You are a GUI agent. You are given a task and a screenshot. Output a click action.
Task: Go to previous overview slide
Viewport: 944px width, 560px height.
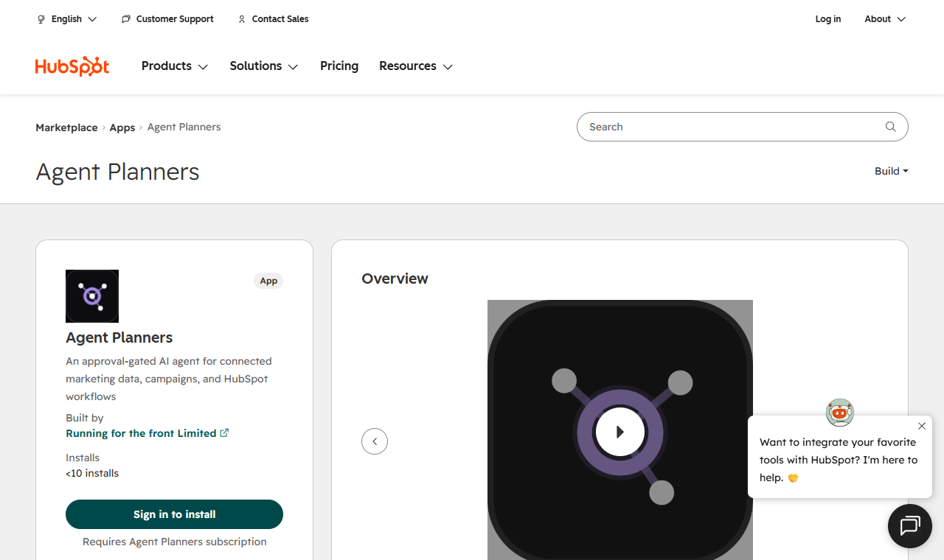pyautogui.click(x=375, y=441)
